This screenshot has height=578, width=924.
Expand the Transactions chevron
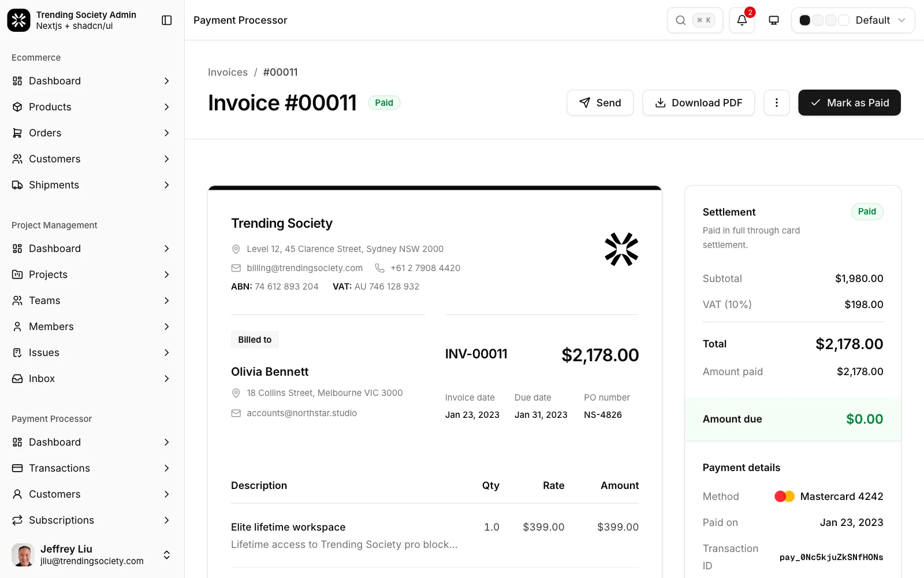(x=166, y=468)
